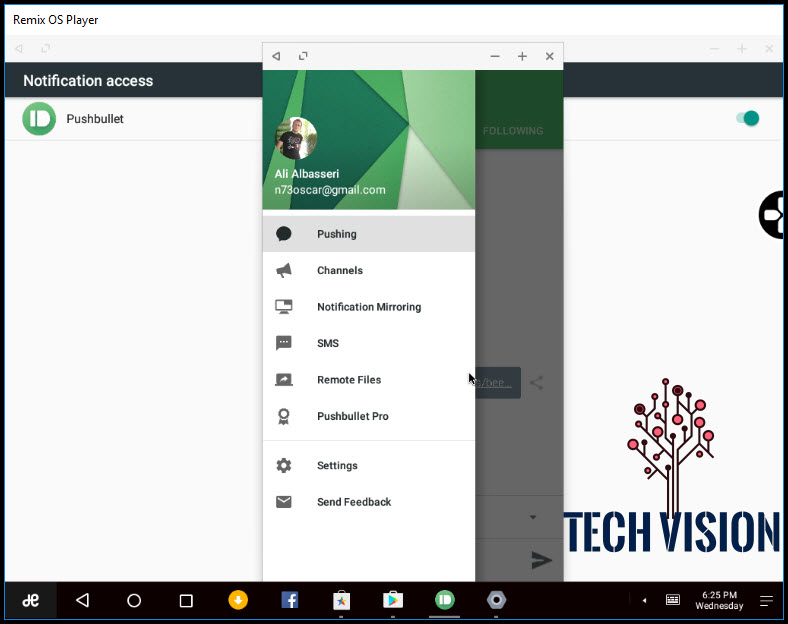Expand the device dropdown arrow
This screenshot has height=624, width=788.
pyautogui.click(x=533, y=517)
